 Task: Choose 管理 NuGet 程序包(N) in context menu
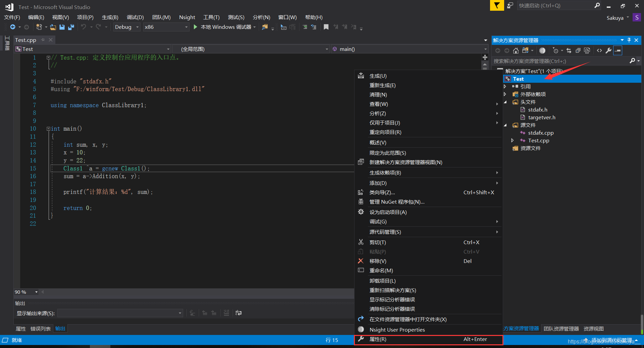point(429,202)
